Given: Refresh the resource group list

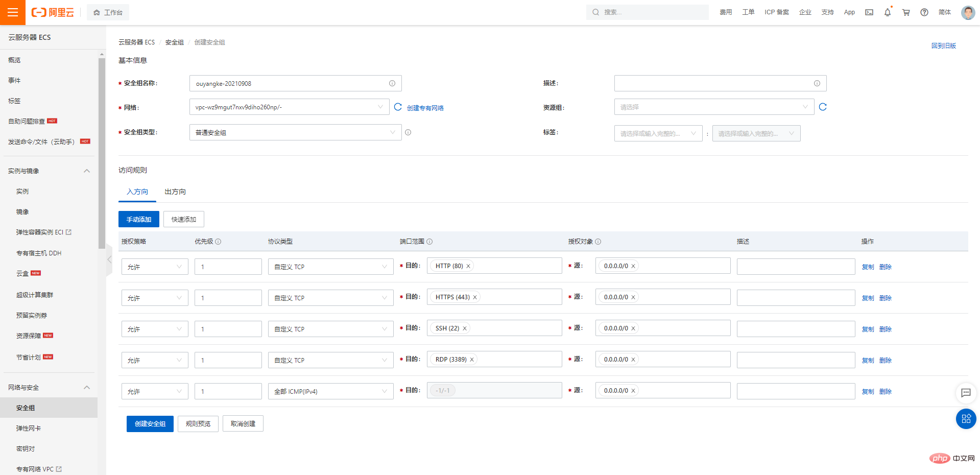Looking at the screenshot, I should [x=823, y=107].
